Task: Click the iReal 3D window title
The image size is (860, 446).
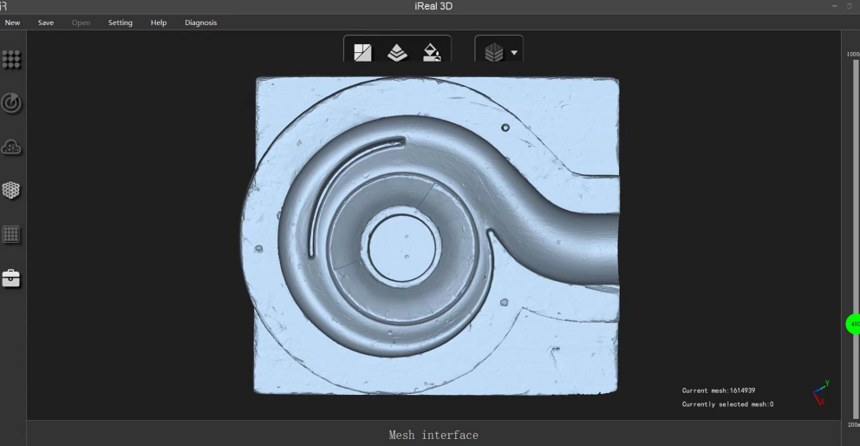Action: click(x=433, y=7)
